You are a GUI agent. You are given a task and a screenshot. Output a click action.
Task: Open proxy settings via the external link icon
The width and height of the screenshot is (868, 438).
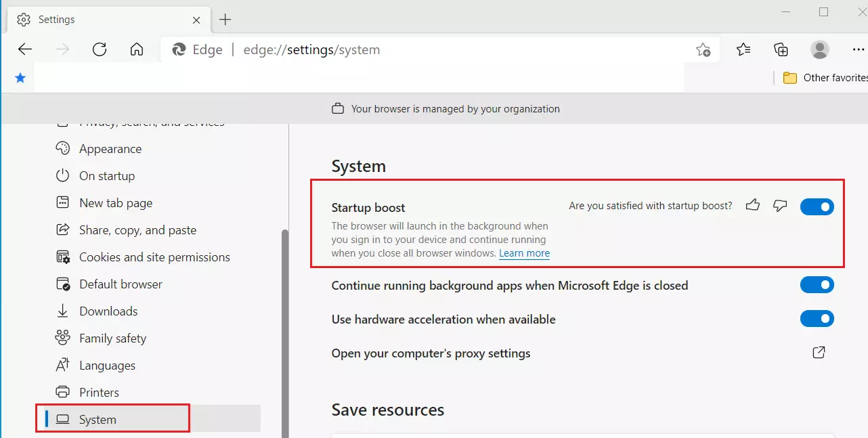tap(819, 352)
